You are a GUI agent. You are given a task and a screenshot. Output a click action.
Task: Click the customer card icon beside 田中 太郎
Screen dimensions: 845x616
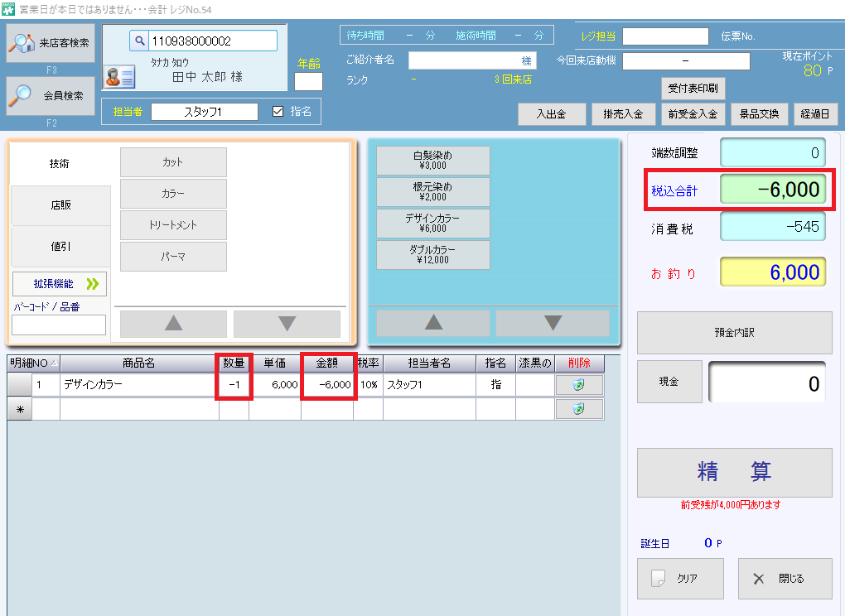[120, 77]
